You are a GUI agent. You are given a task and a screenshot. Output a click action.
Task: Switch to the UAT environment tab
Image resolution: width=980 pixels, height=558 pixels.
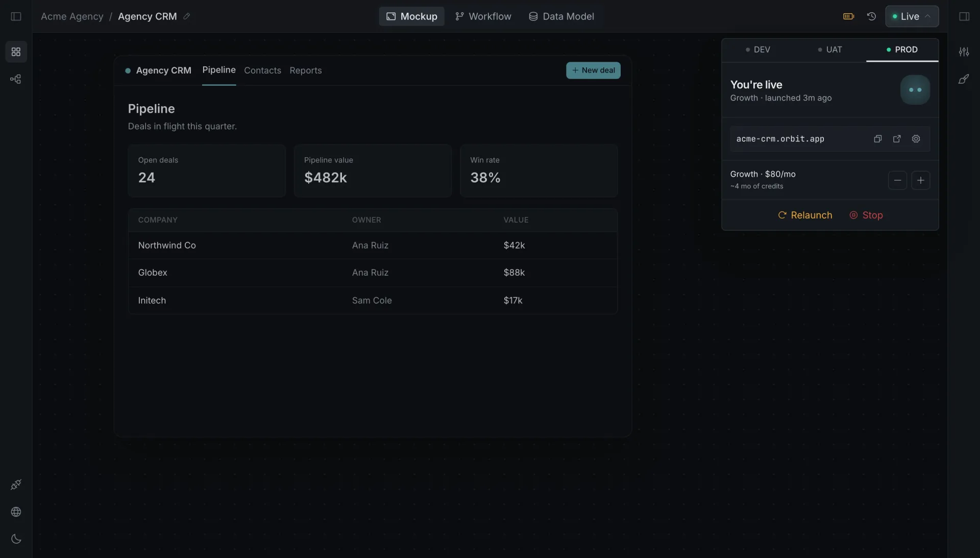point(830,50)
